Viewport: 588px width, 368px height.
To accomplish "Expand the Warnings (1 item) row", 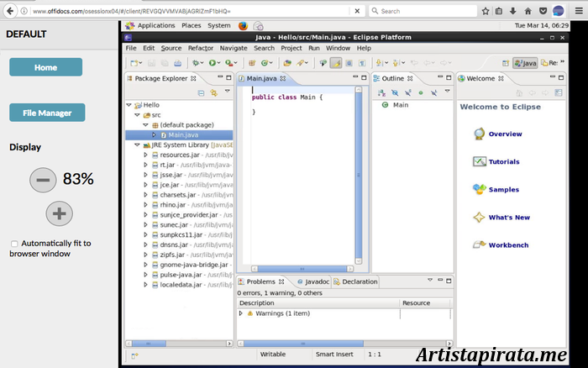I will tap(241, 313).
